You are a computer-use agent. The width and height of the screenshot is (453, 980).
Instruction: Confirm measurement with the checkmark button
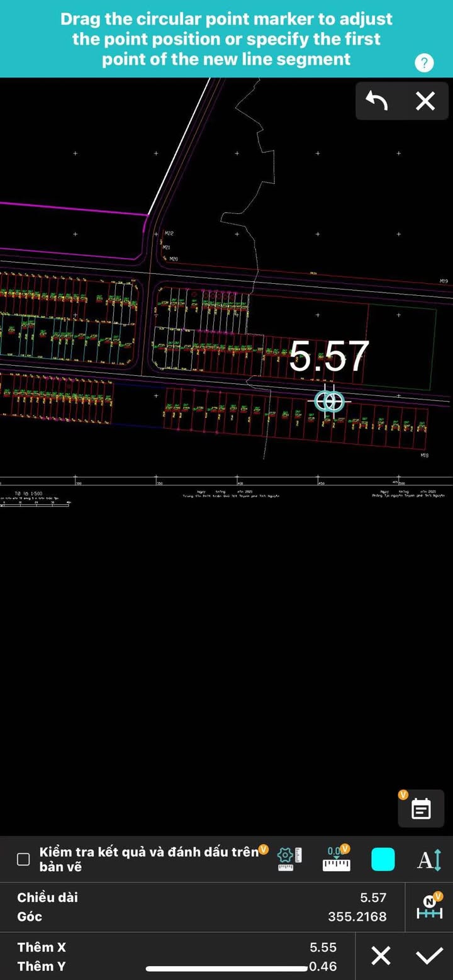pyautogui.click(x=429, y=956)
